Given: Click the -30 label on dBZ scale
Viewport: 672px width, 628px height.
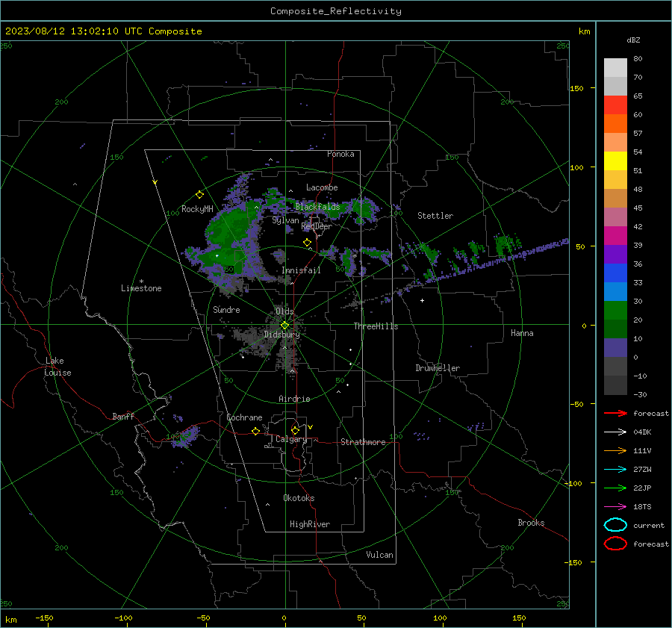Looking at the screenshot, I should [641, 394].
